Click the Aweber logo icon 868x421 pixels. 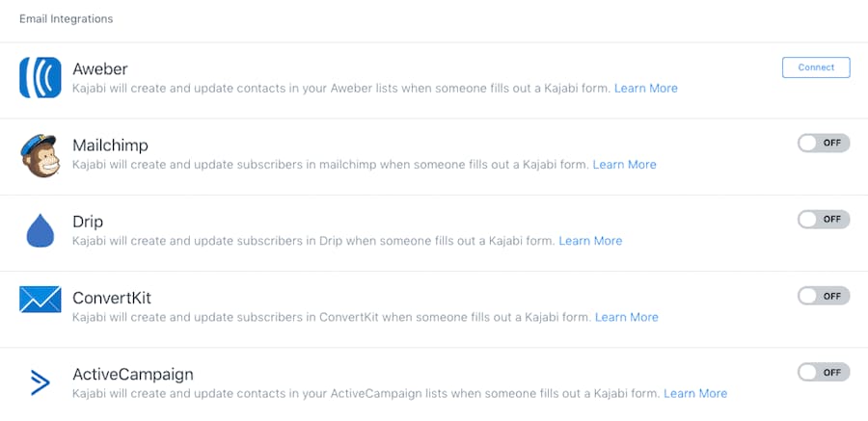(40, 77)
